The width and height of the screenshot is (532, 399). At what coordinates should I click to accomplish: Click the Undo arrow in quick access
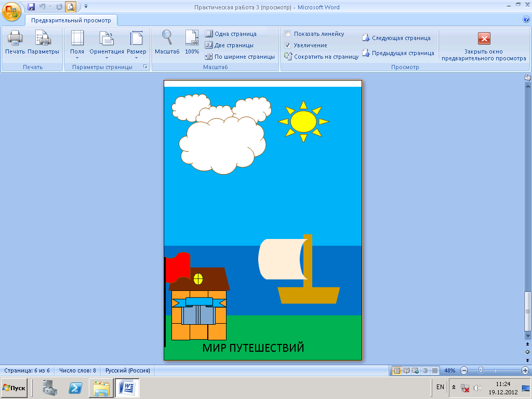pyautogui.click(x=42, y=6)
